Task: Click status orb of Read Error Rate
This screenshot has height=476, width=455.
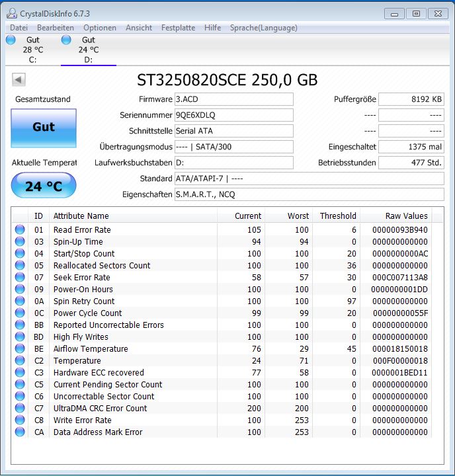Action: pos(20,229)
